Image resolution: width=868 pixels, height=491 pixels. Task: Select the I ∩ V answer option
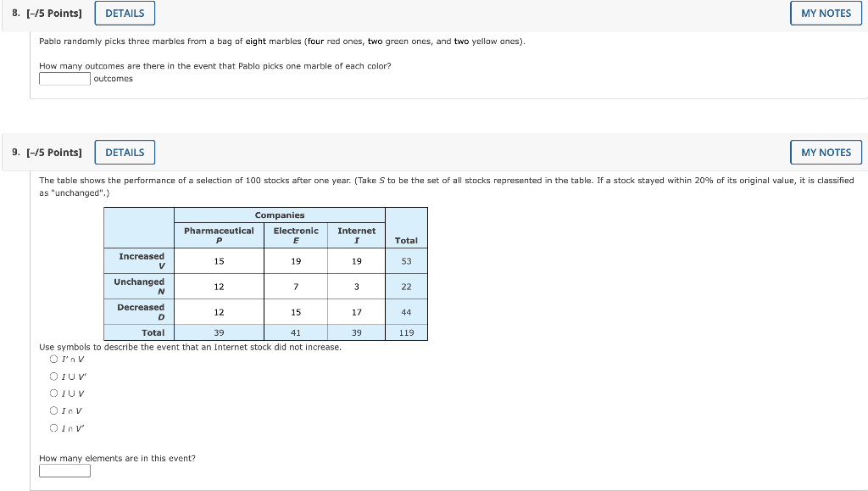53,410
